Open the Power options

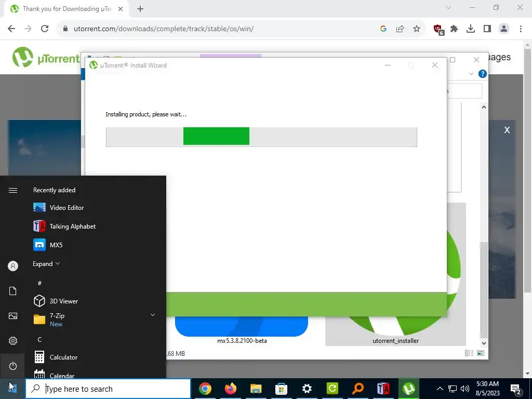tap(13, 366)
